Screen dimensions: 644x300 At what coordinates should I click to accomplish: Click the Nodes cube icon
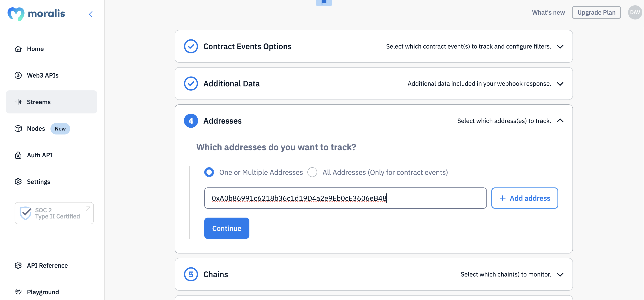(18, 129)
